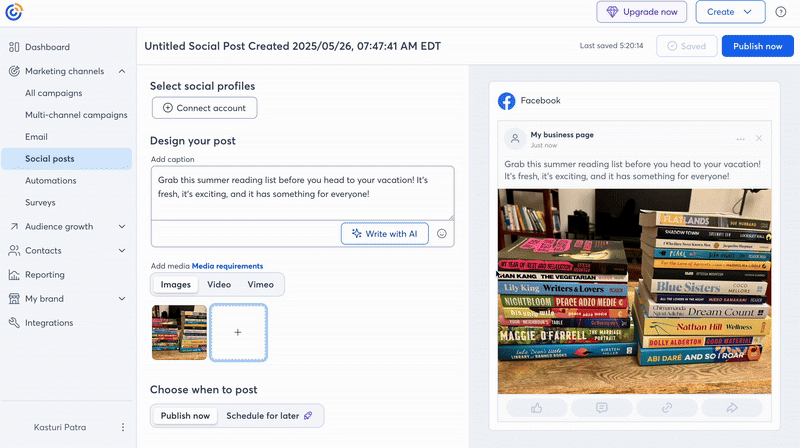Click the three-dot menu beside Kasturi Patra
The height and width of the screenshot is (448, 800).
(123, 427)
